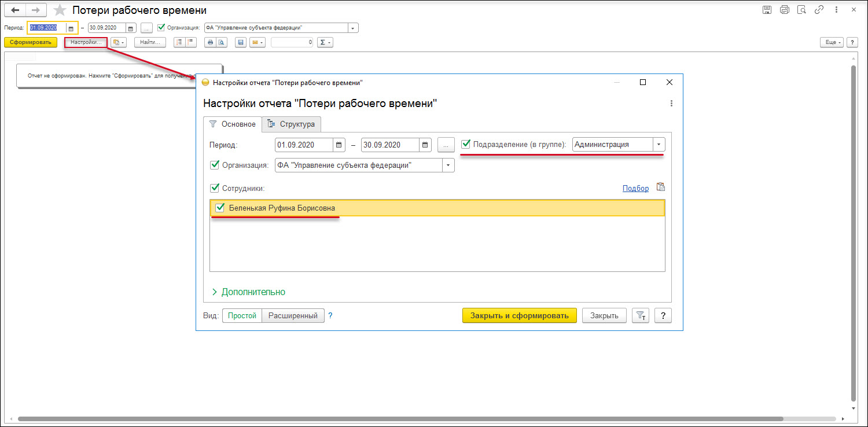
Task: Open settings dialog three-dots menu
Action: pyautogui.click(x=671, y=104)
